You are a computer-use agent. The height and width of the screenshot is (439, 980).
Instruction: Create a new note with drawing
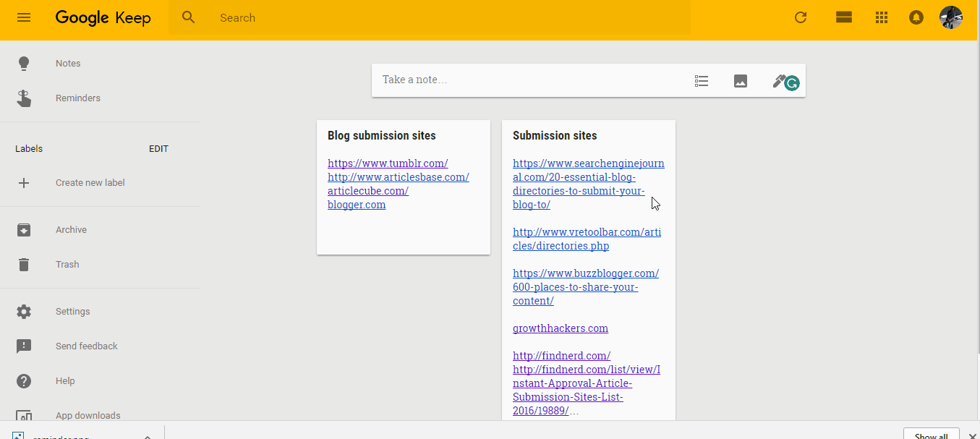point(779,81)
